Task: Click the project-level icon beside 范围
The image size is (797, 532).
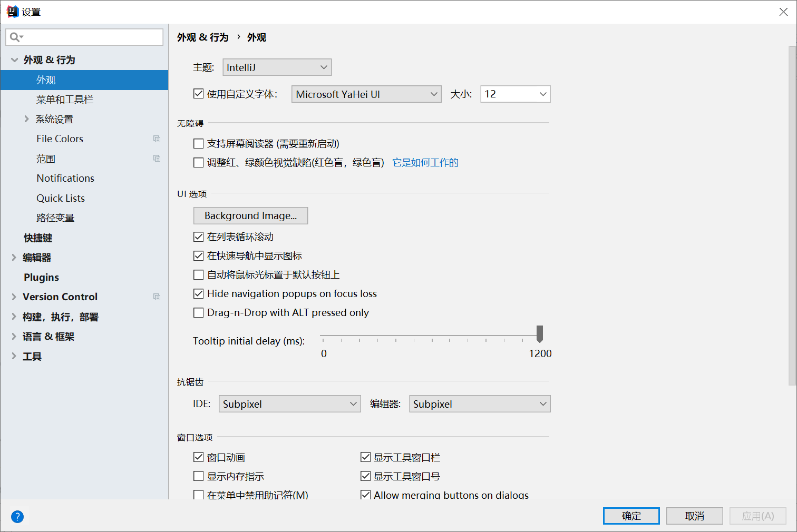Action: coord(157,159)
